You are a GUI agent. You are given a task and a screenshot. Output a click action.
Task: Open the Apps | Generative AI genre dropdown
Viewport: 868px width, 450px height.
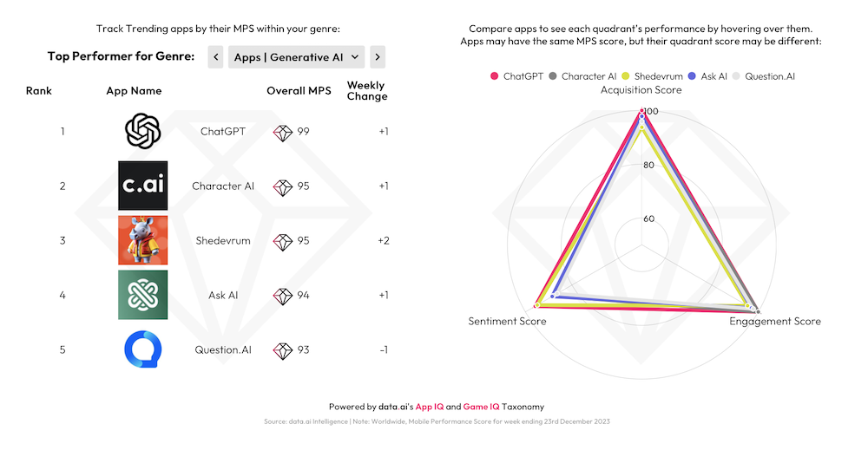tap(297, 57)
